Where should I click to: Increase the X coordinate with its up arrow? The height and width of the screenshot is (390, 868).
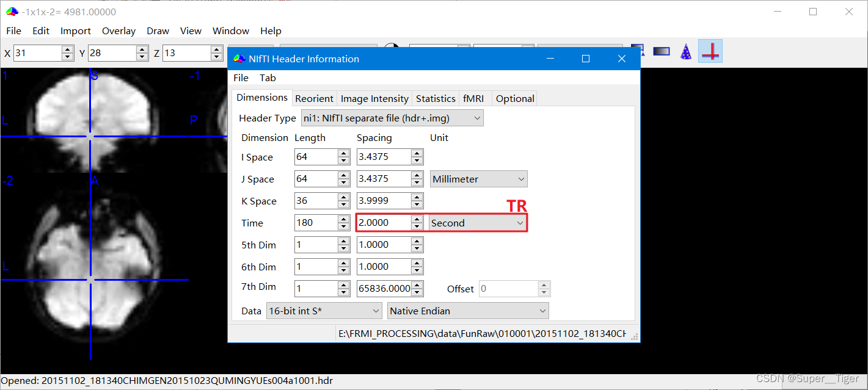pyautogui.click(x=67, y=49)
